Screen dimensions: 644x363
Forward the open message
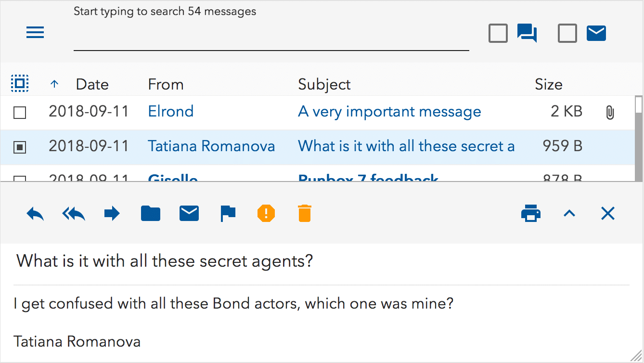tap(112, 213)
